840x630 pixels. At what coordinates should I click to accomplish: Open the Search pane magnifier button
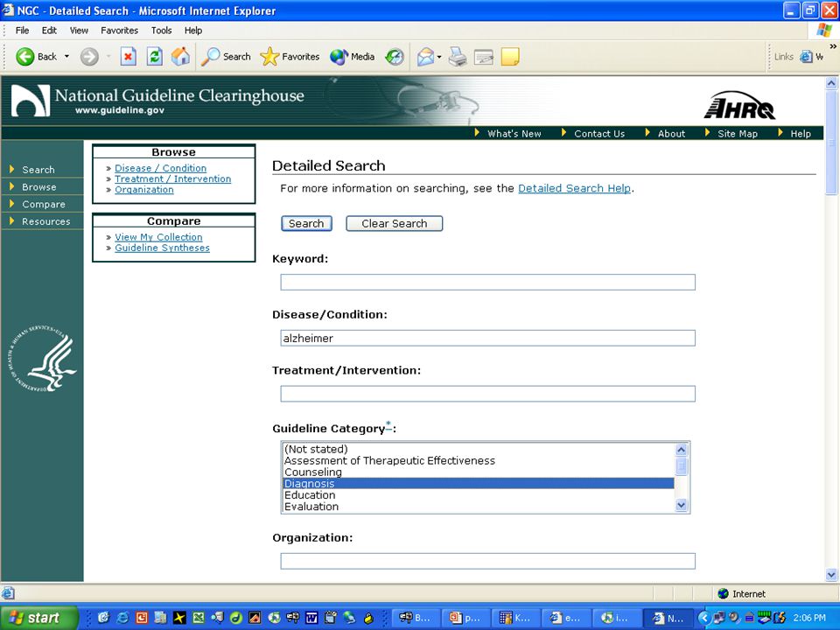(x=226, y=56)
